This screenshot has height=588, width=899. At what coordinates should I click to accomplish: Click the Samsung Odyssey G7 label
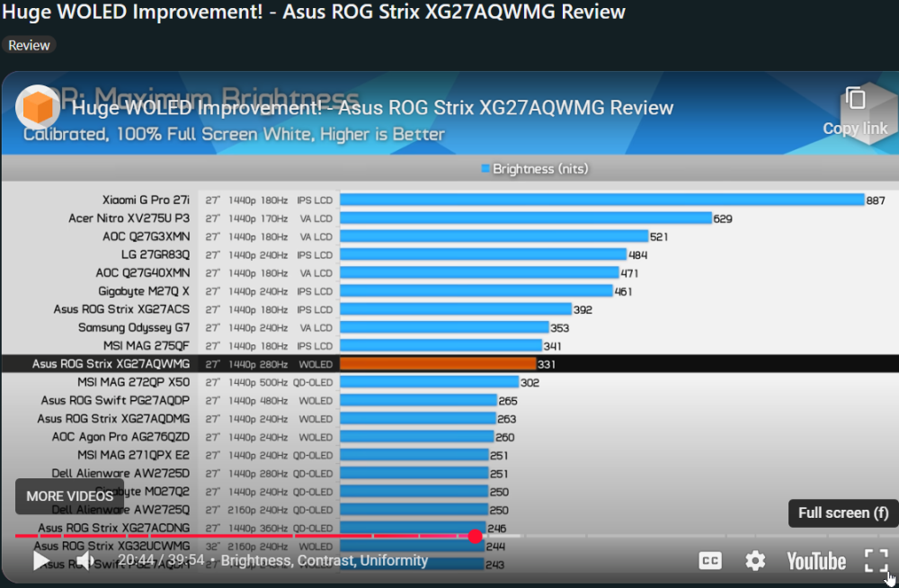click(x=134, y=327)
